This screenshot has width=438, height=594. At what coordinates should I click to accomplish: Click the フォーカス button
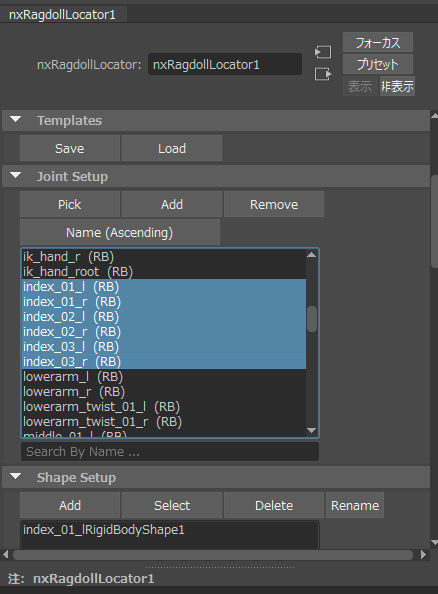tap(378, 42)
